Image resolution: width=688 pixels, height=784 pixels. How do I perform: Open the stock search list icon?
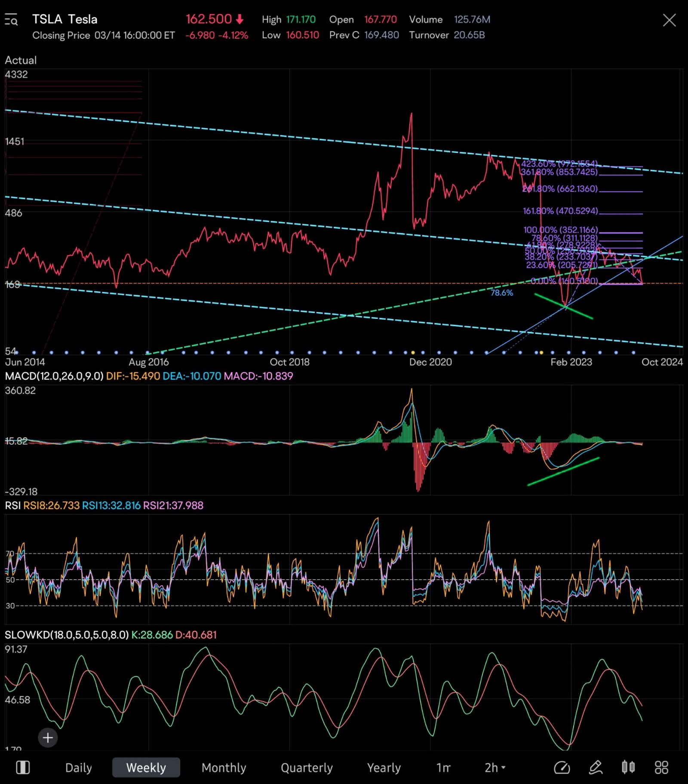tap(11, 20)
